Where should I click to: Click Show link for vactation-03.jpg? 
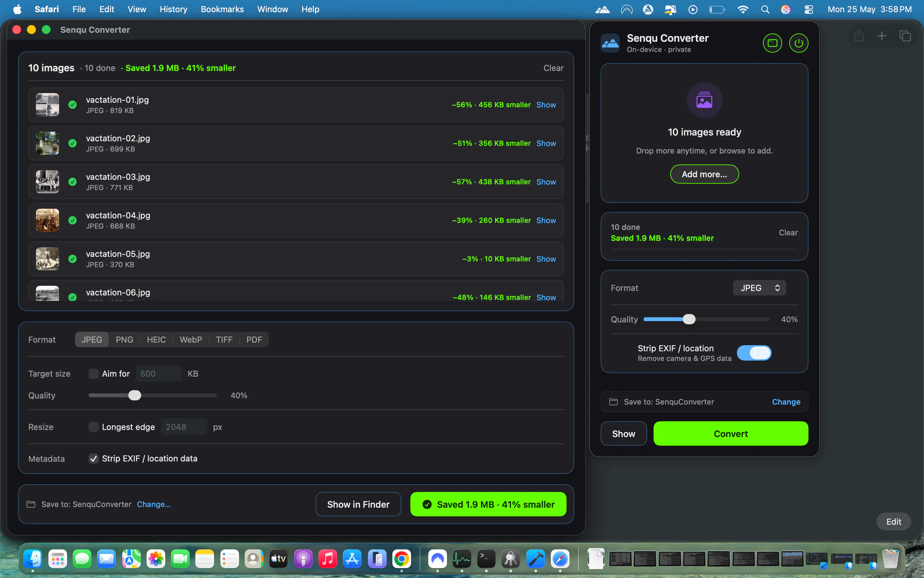[x=546, y=182]
